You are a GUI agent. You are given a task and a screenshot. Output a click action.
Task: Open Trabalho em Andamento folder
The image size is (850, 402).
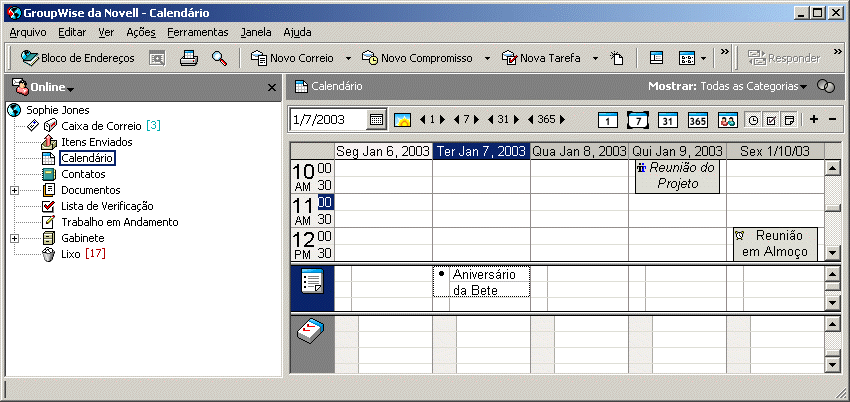[x=119, y=222]
